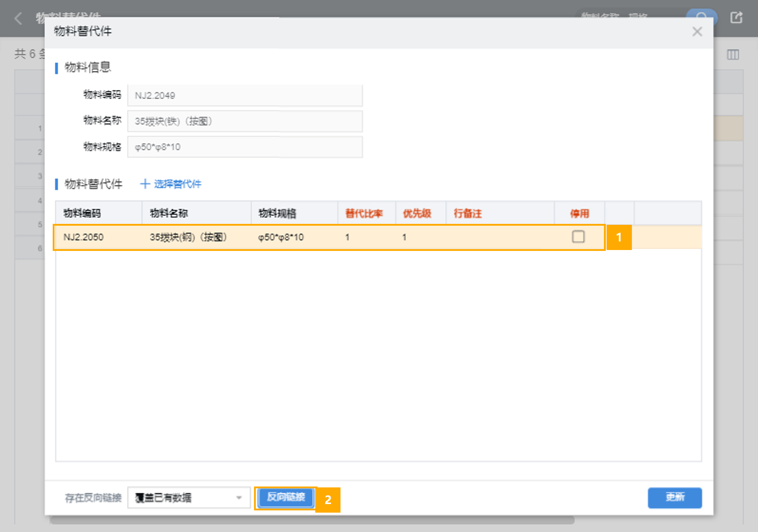Viewport: 758px width, 532px height.
Task: Open the 覆盖已有数据 dropdown
Action: [189, 498]
